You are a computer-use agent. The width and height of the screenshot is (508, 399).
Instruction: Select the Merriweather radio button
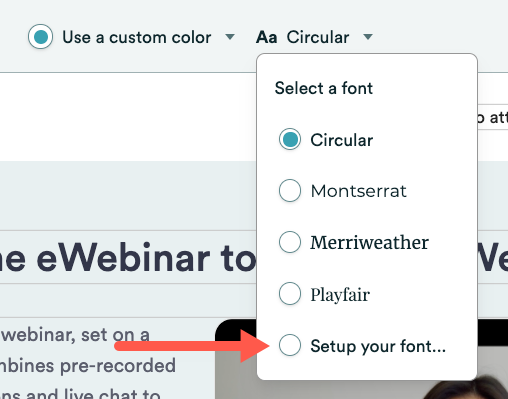coord(290,242)
